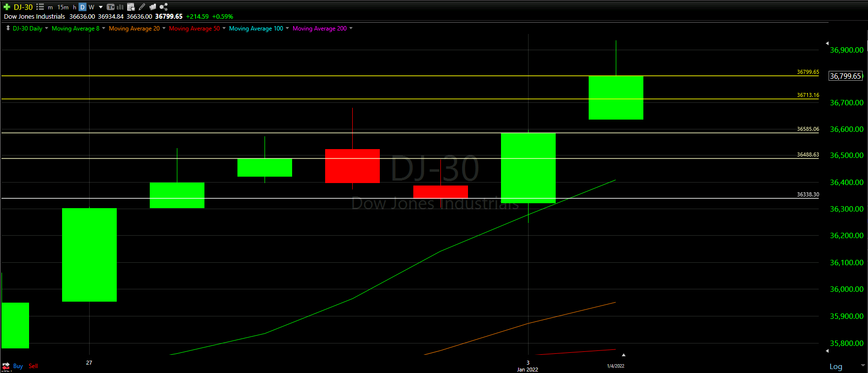Click the Jan 3 green candlestick body
Image resolution: width=868 pixels, height=373 pixels.
(x=528, y=168)
